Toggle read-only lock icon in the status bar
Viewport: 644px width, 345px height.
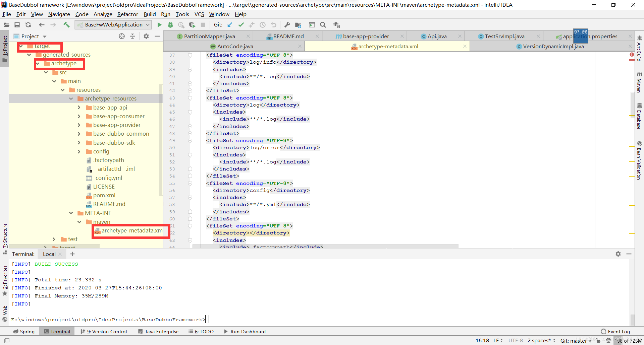pos(598,341)
